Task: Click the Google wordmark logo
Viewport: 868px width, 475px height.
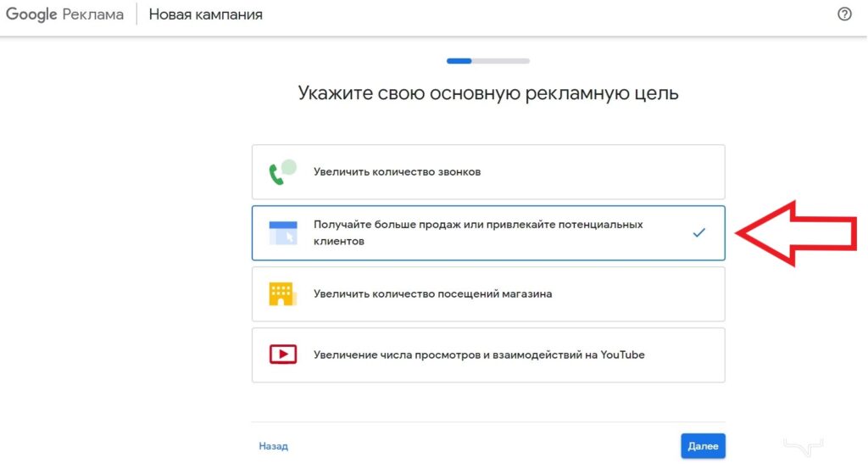Action: click(31, 15)
